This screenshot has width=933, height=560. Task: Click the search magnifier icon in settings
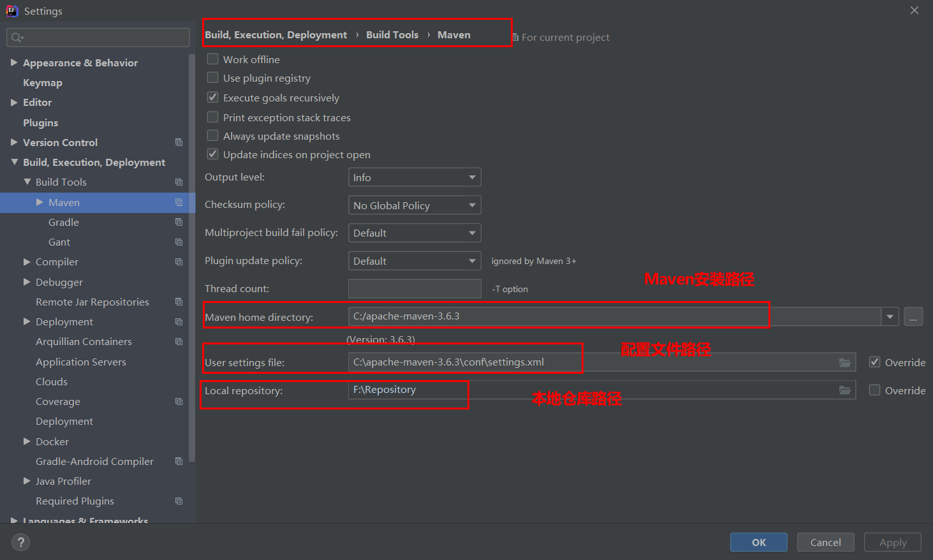pyautogui.click(x=17, y=38)
